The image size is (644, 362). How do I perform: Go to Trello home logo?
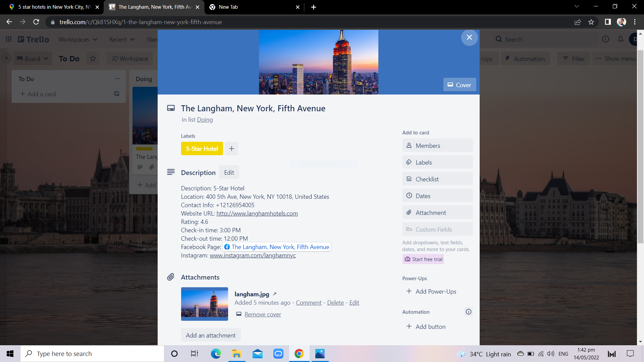point(33,39)
